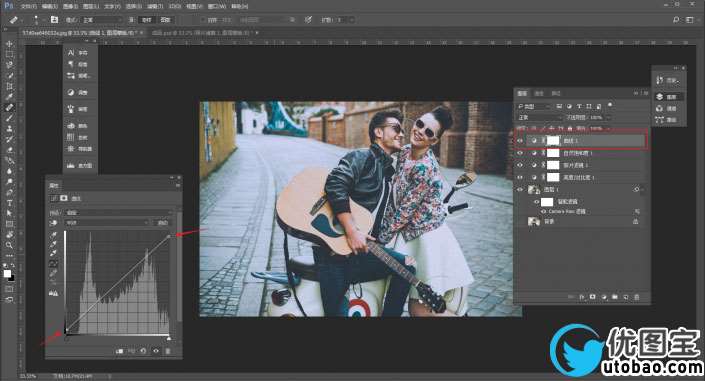Choose Pattern source button in options bar
The width and height of the screenshot is (705, 381).
click(x=165, y=20)
